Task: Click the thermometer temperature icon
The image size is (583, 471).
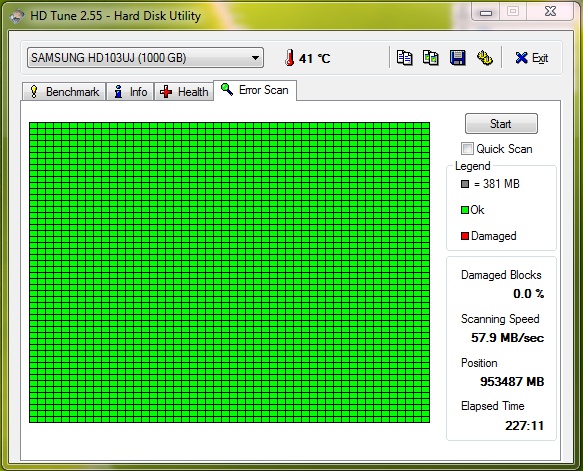Action: point(289,58)
